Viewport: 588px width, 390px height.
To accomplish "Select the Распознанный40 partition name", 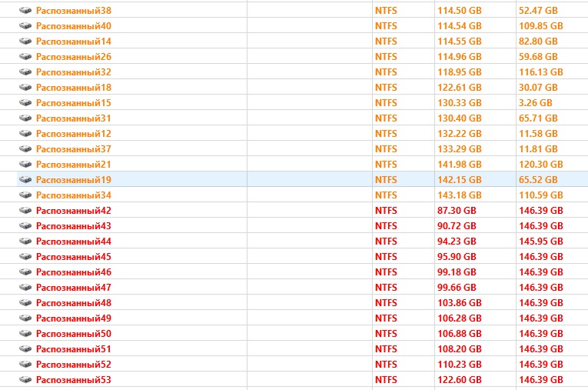I will point(73,26).
